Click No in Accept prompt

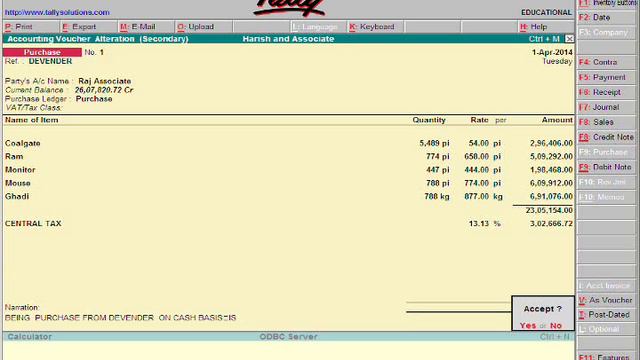click(556, 325)
